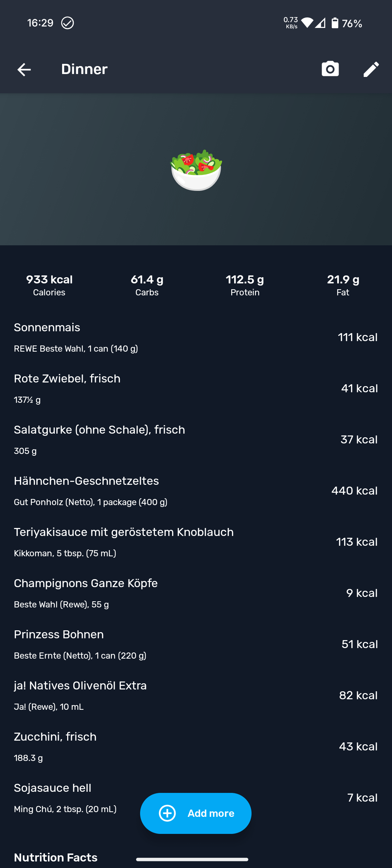Viewport: 392px width, 868px height.
Task: Tap the checkmark status bar icon
Action: pos(68,23)
